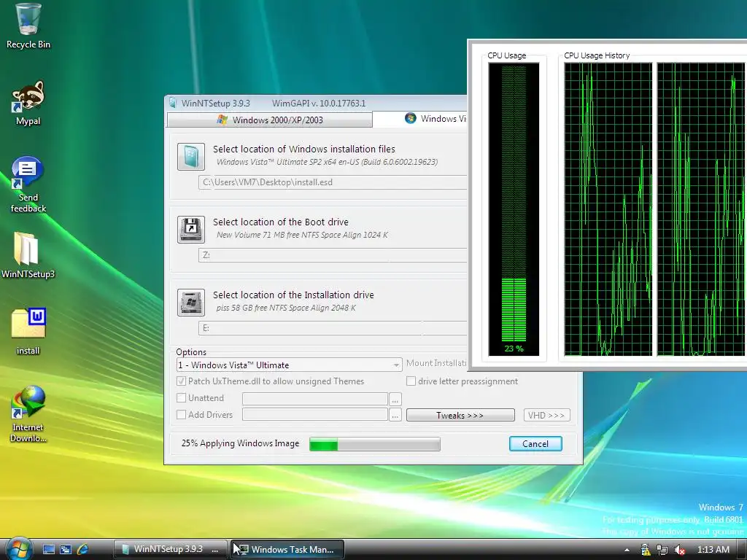Viewport: 747px width, 560px height.
Task: Open the Send feedback shortcut
Action: coord(28,184)
